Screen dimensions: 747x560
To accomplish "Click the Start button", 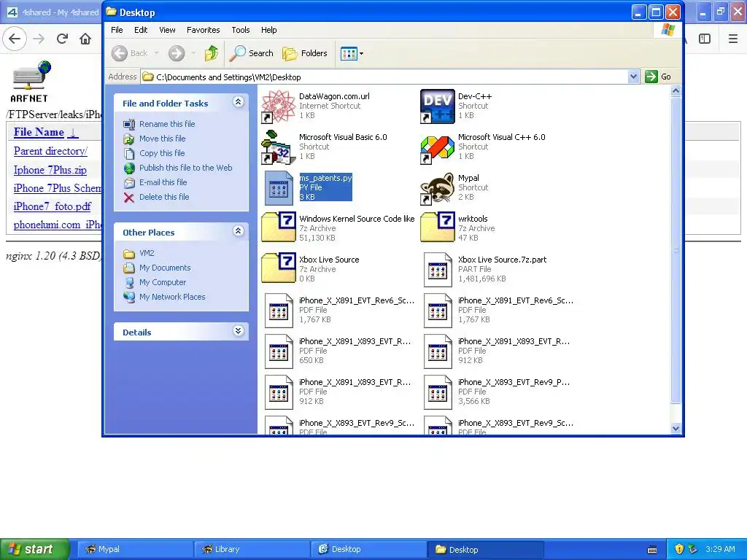I will pos(35,550).
